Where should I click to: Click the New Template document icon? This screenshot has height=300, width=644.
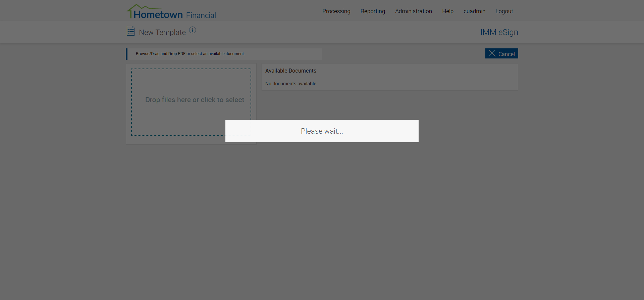pyautogui.click(x=130, y=31)
